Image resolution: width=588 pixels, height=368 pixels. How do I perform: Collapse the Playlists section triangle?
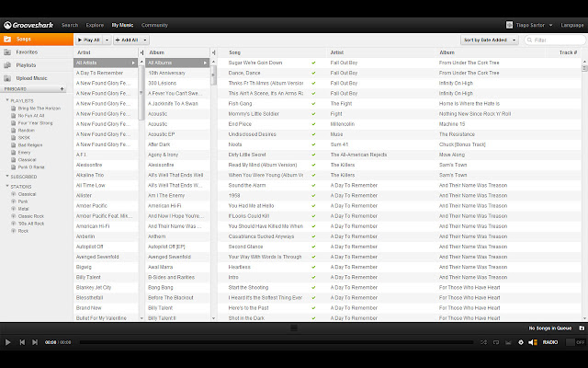click(7, 100)
